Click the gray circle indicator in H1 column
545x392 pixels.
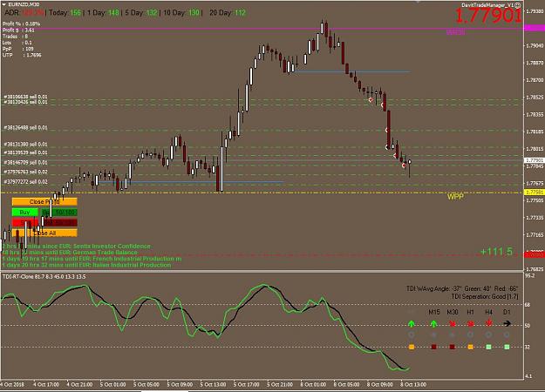[x=471, y=335]
